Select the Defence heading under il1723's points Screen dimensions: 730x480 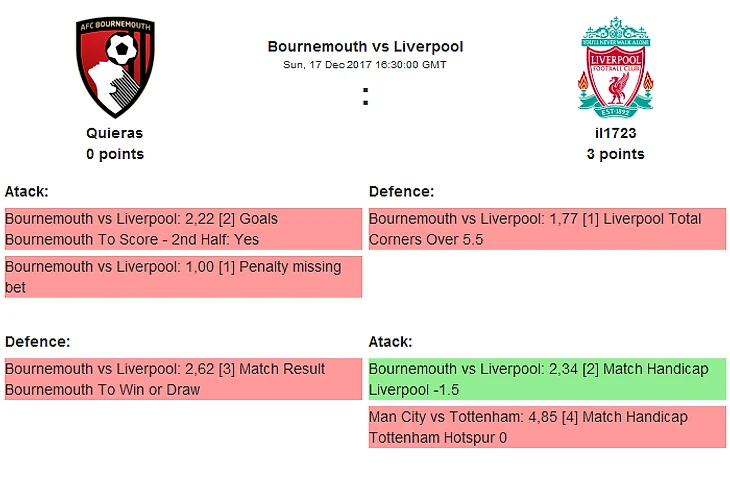[401, 191]
